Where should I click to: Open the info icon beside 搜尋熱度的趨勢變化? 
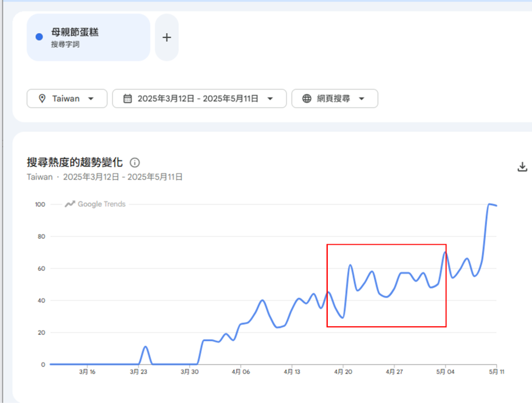135,163
